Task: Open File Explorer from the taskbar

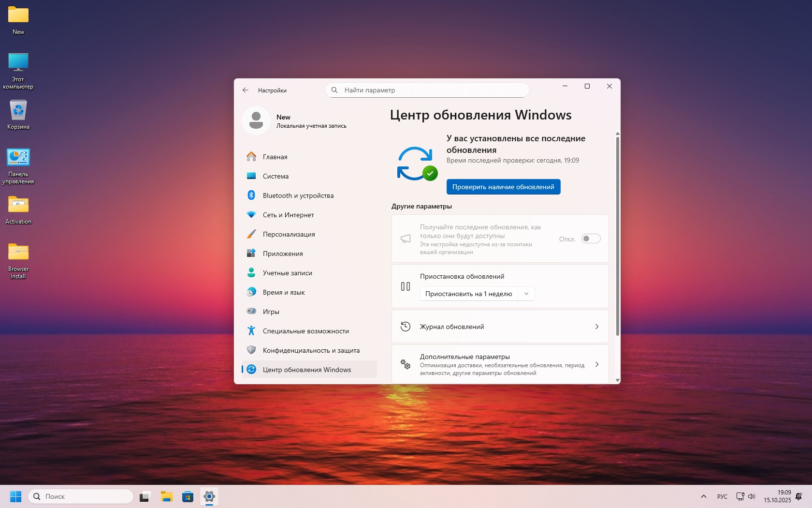Action: 167,496
